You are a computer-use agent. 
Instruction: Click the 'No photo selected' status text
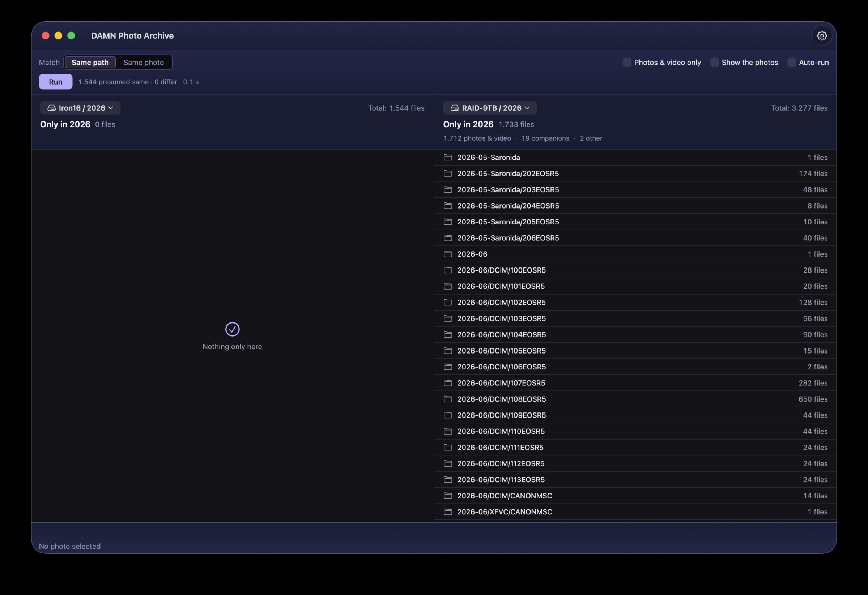tap(69, 546)
